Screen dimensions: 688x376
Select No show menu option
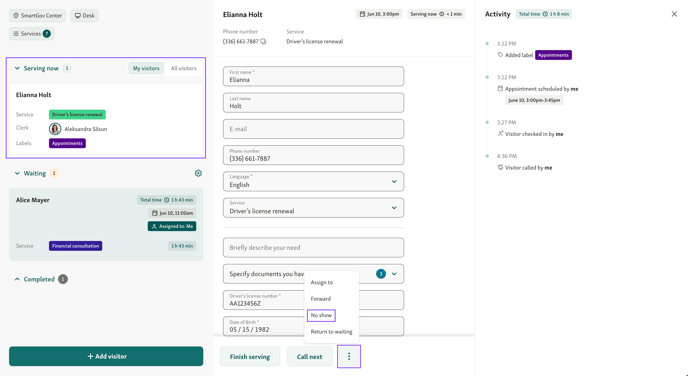[321, 315]
